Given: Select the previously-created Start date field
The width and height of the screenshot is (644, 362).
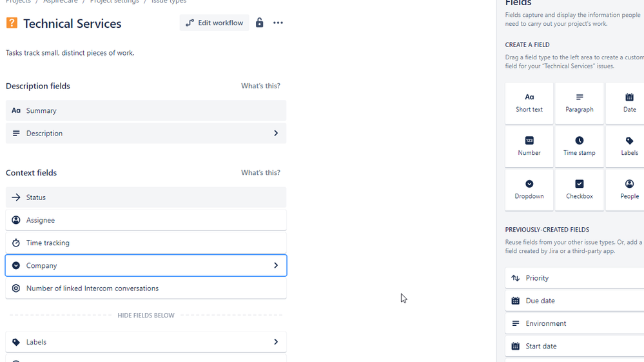Looking at the screenshot, I should tap(574, 347).
